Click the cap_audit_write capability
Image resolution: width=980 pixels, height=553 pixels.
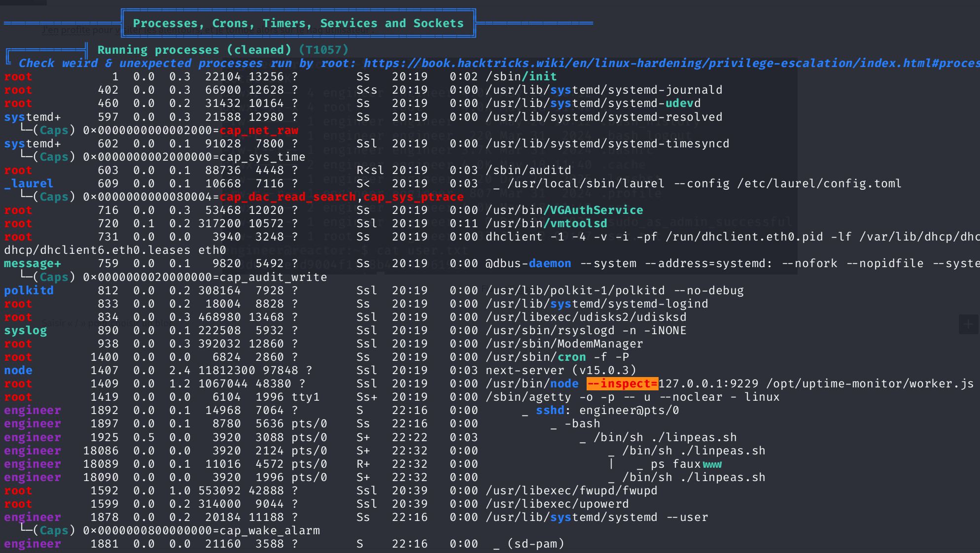(273, 277)
